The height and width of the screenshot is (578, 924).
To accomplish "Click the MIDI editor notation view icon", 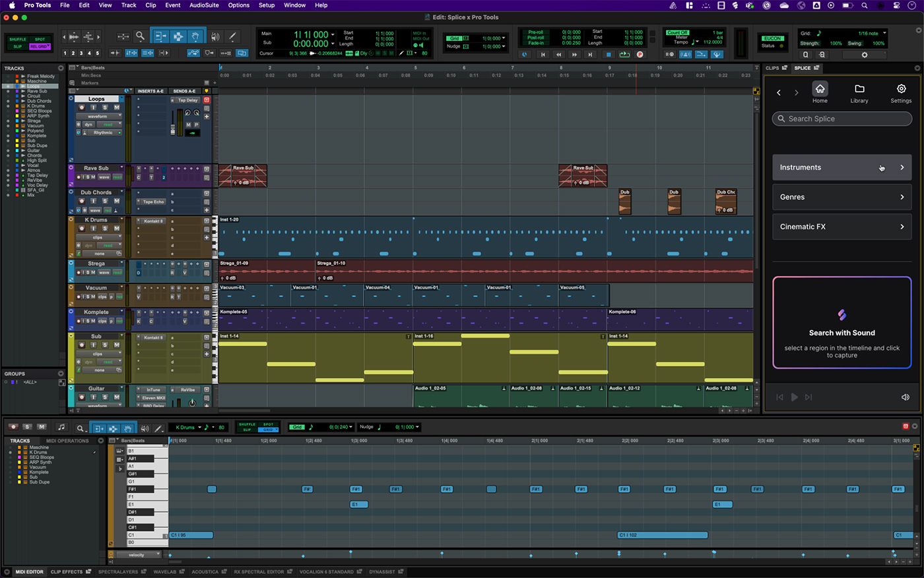I will point(61,427).
